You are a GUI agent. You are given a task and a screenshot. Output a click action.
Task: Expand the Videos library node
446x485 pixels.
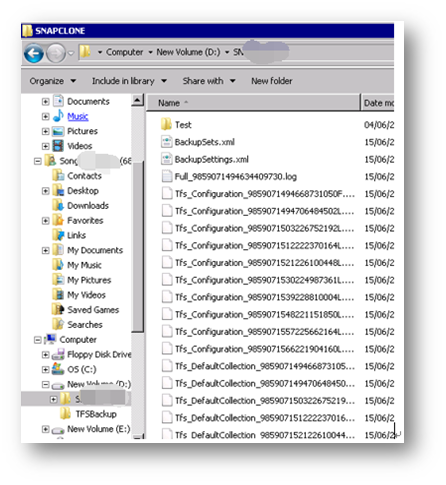tap(45, 146)
